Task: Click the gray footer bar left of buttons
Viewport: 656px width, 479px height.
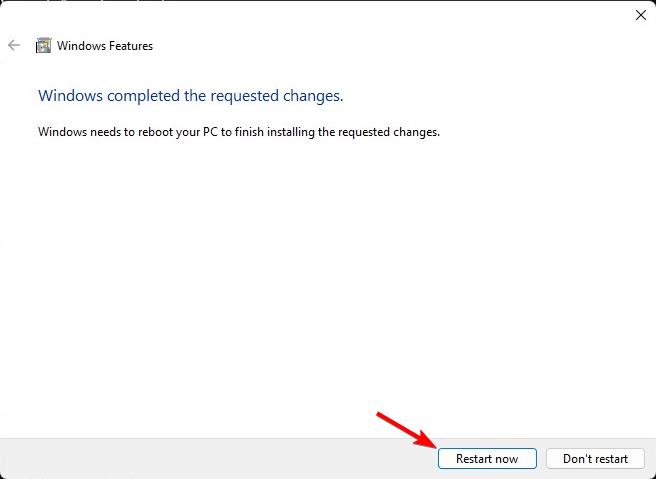Action: [200, 458]
